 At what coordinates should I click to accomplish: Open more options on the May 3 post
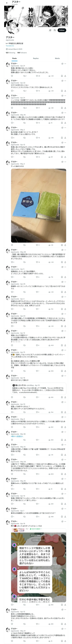click(65, 162)
